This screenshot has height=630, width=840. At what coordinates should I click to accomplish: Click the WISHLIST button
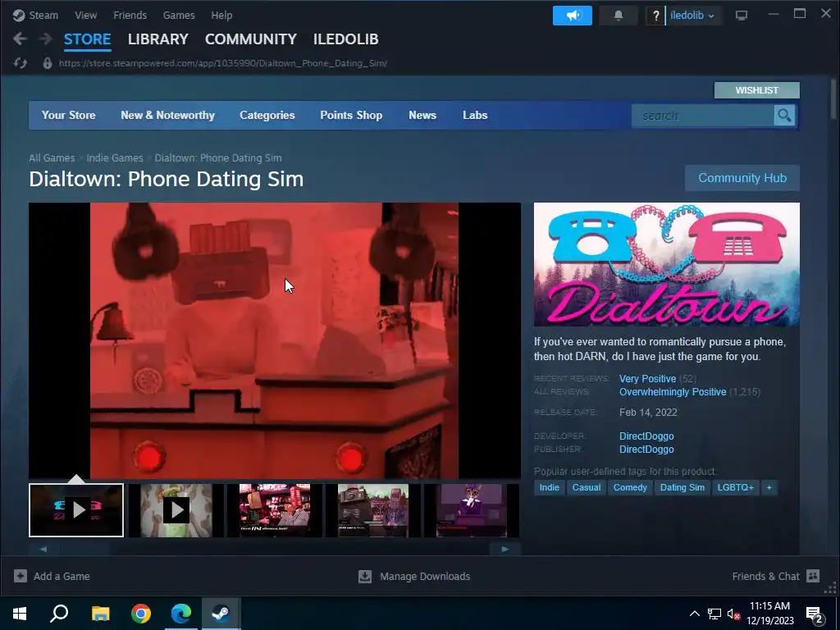pos(757,90)
